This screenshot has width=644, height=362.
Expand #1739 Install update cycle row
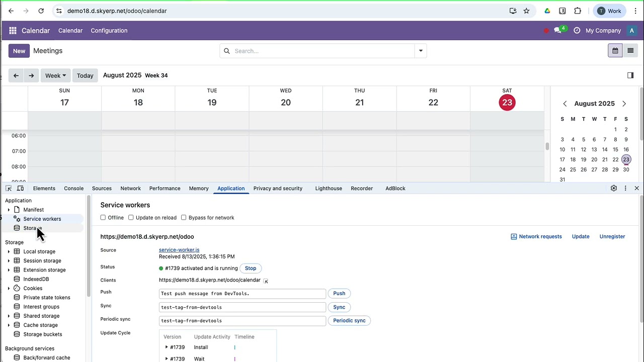(167, 347)
